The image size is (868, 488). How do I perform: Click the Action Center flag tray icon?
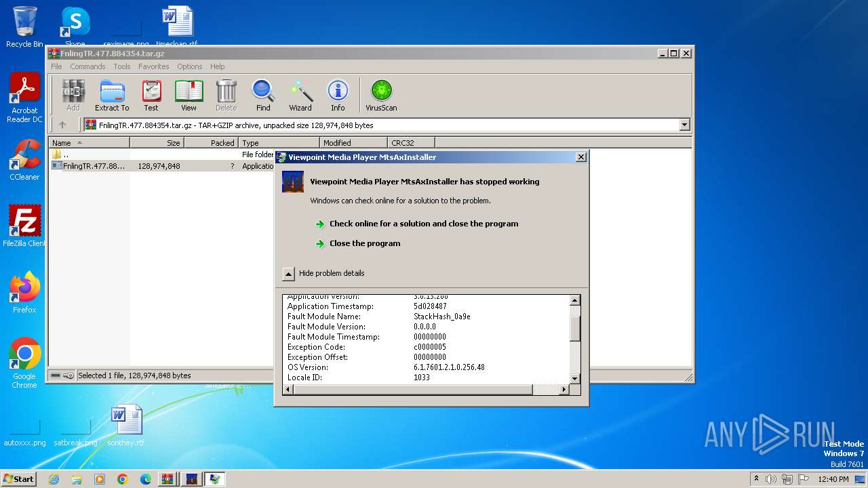click(802, 479)
